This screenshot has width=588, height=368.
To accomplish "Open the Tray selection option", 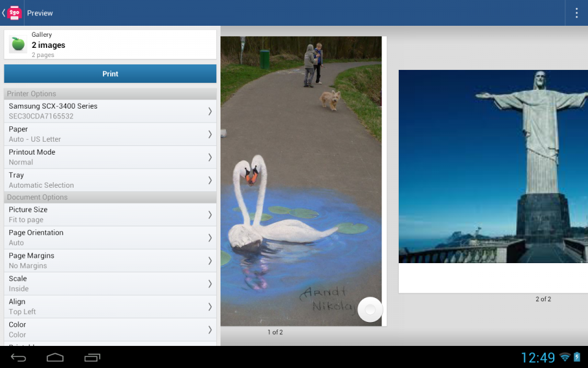I will (110, 180).
